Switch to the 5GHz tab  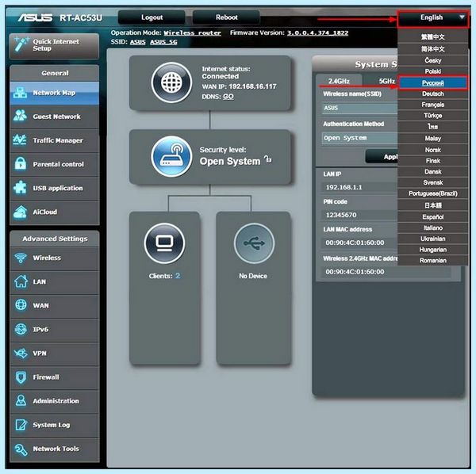coord(386,81)
